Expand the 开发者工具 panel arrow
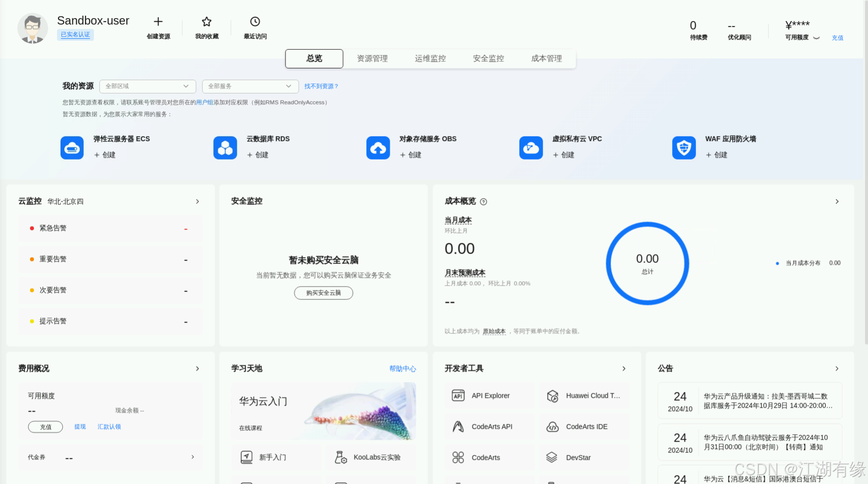Screen dimensions: 868x484 (x=624, y=369)
